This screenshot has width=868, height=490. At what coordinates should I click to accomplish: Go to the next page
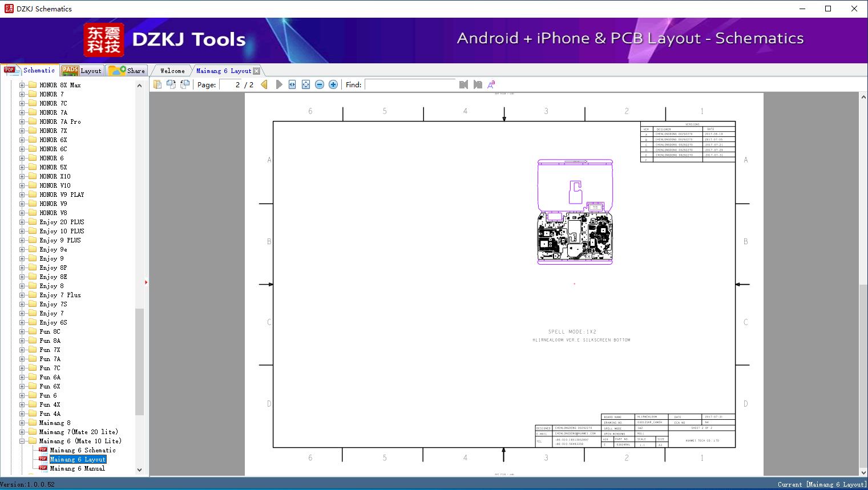click(x=278, y=84)
